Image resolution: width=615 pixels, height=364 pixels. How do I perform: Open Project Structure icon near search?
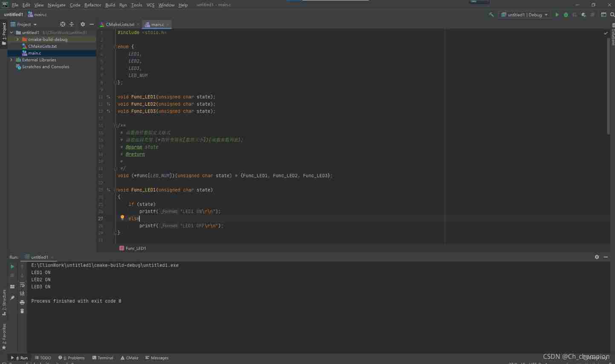tap(603, 14)
